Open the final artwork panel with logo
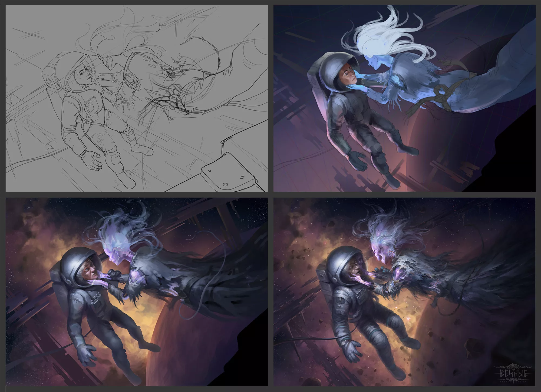Screen dimensions: 541x392 point(404,292)
